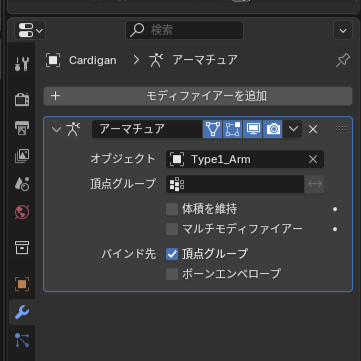361x361 pixels.
Task: Click the 頂点グループ vertex group field
Action: (235, 184)
